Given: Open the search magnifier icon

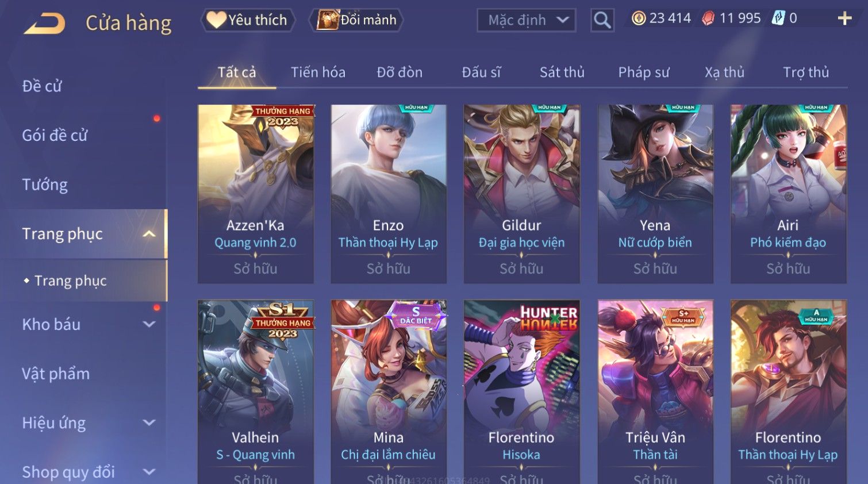Looking at the screenshot, I should tap(602, 20).
